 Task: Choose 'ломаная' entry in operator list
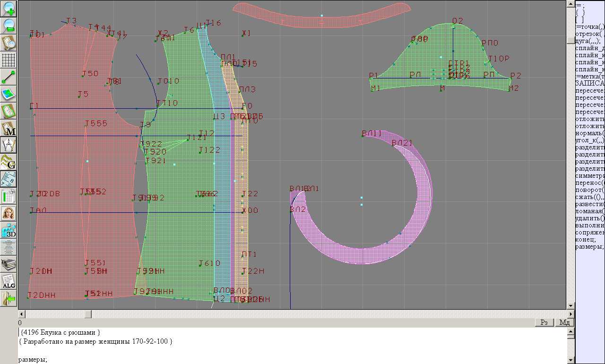pos(589,211)
